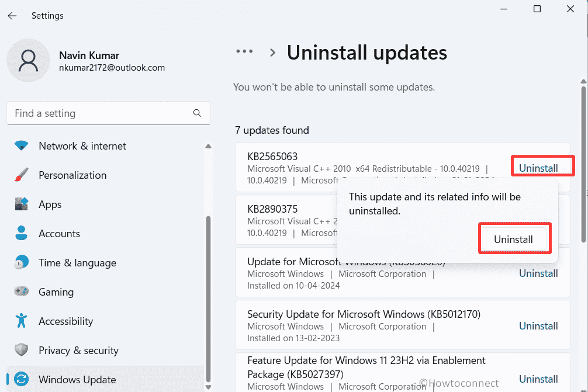588x392 pixels.
Task: Uninstall the KB5027397 feature update
Action: (538, 379)
